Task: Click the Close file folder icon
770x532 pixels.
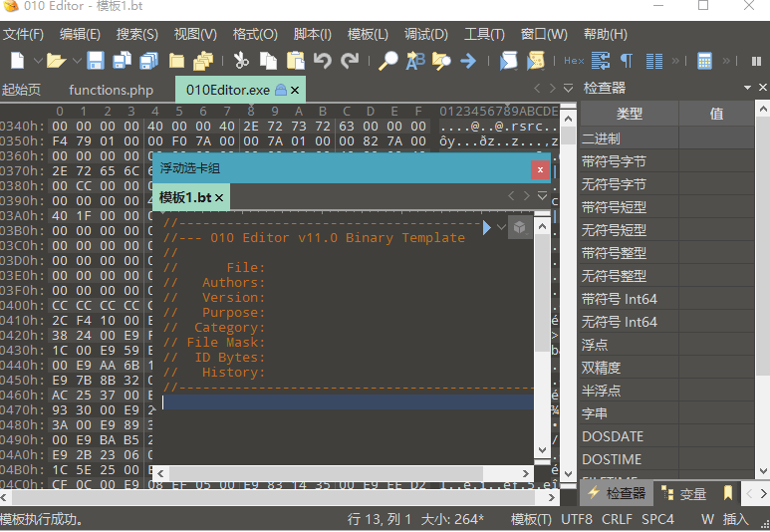Action: [x=176, y=61]
